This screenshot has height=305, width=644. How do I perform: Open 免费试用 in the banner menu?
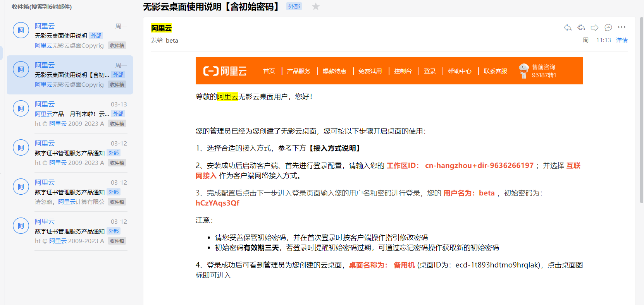click(x=370, y=71)
